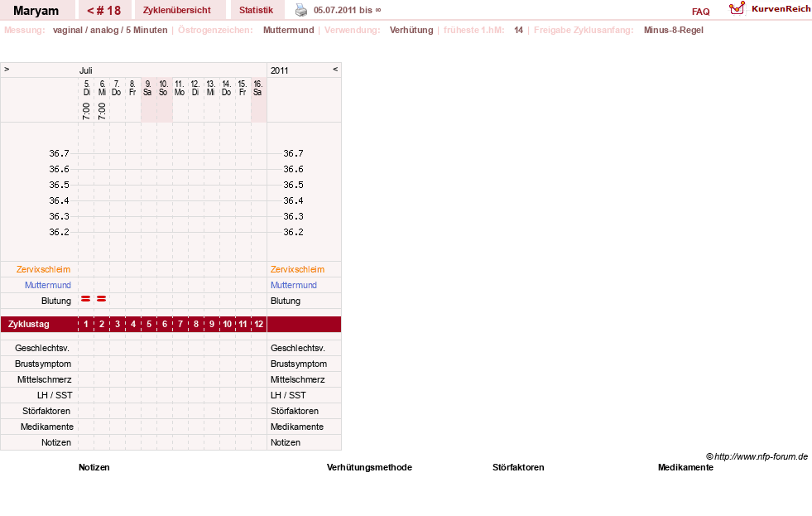Screen dimensions: 812x516
Task: Click right temperature label 36.5
Action: (293, 185)
